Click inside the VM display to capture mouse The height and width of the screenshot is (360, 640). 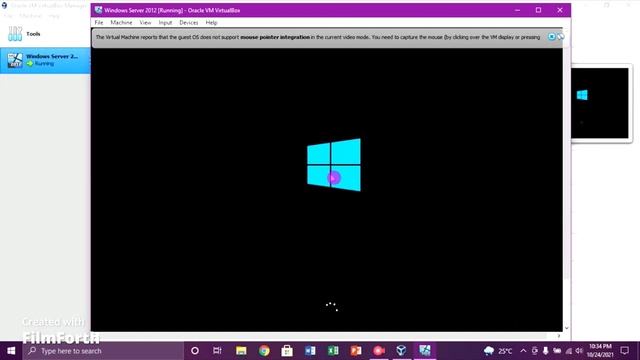[327, 190]
